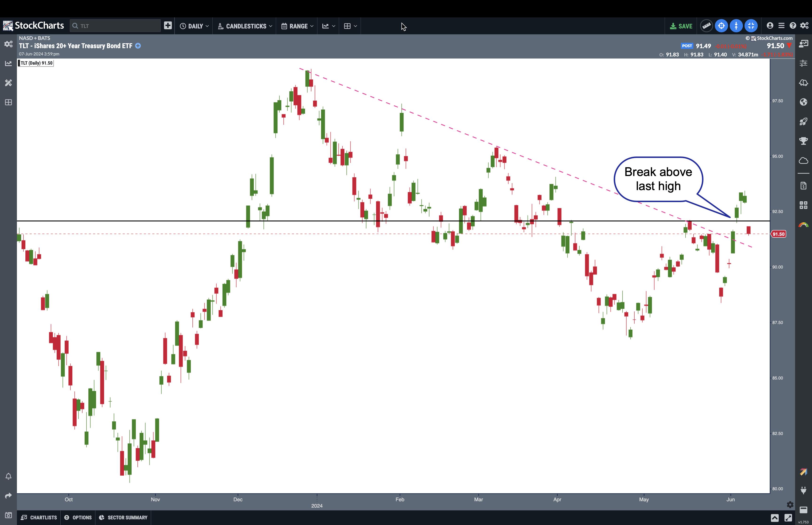Open the rocket icon in right sidebar
The width and height of the screenshot is (812, 525).
(x=803, y=122)
